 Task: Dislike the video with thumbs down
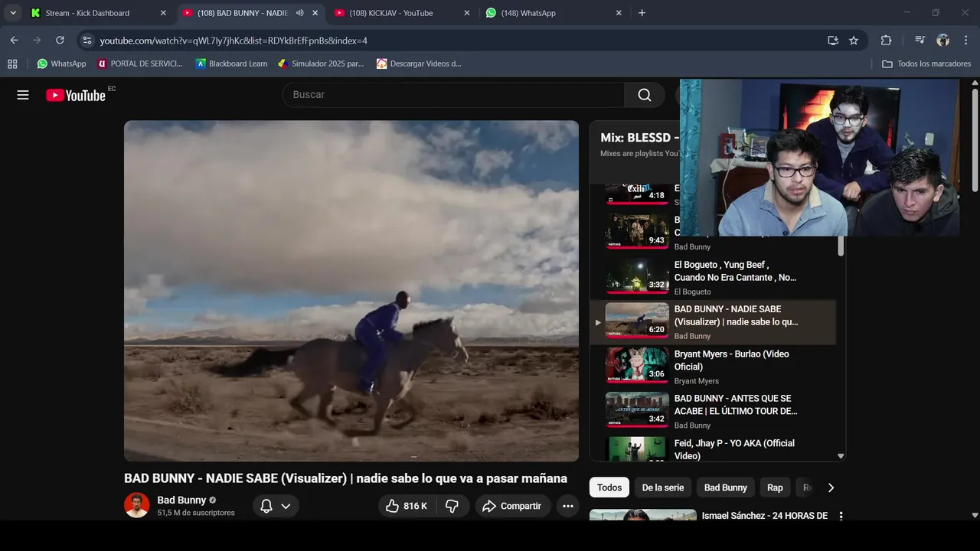(x=452, y=506)
